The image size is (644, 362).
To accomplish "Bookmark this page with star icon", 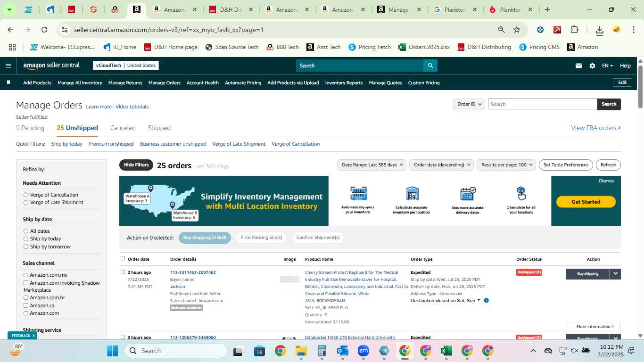I will [517, 30].
